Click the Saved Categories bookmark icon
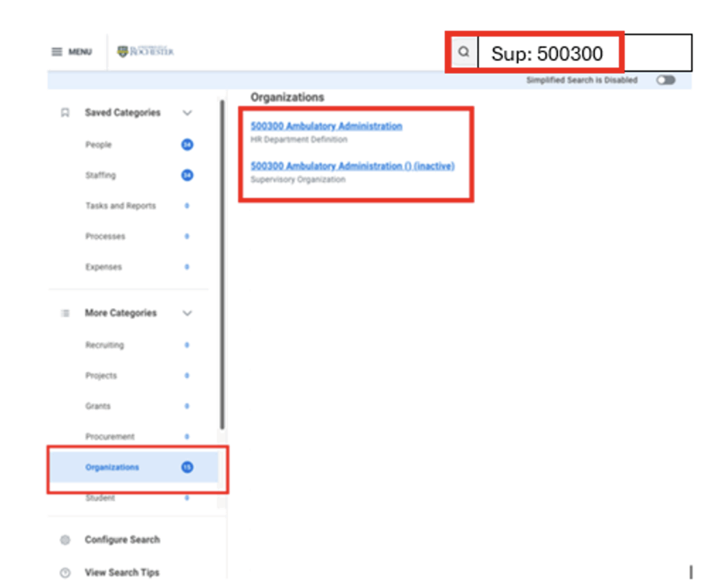The image size is (701, 588). click(65, 113)
